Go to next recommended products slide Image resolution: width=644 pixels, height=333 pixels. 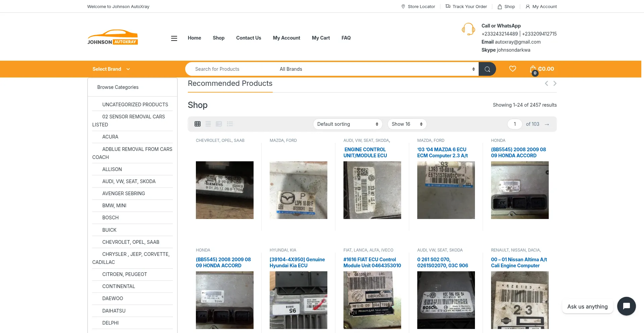(555, 84)
